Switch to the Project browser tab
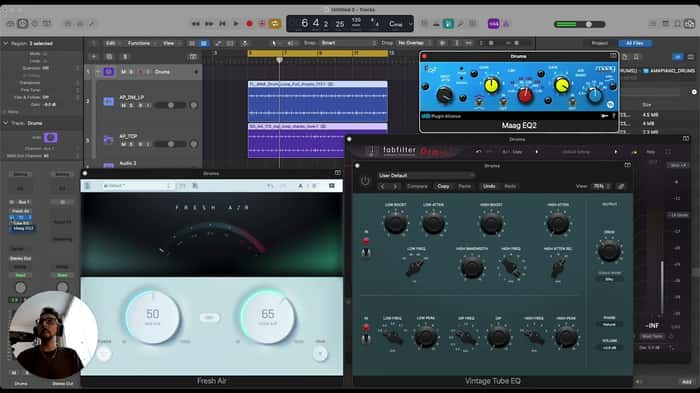700x393 pixels. tap(600, 43)
